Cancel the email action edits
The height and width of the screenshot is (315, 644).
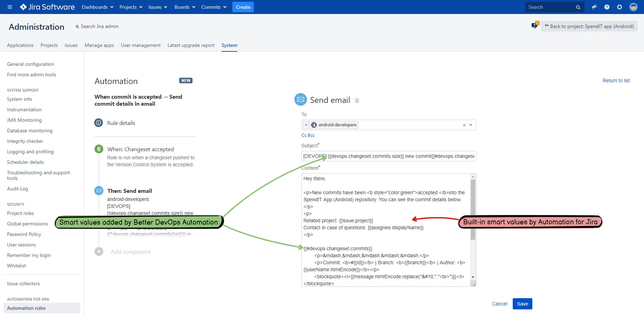coord(499,304)
